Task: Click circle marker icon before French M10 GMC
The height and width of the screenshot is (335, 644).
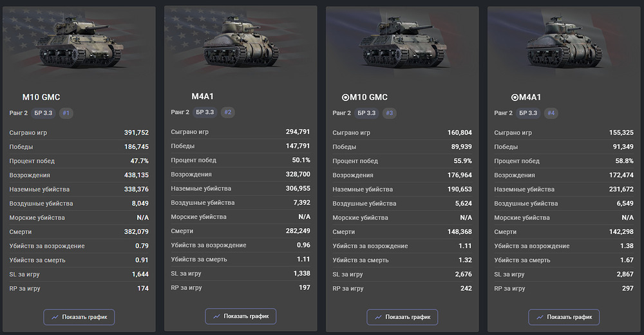Action: tap(345, 97)
